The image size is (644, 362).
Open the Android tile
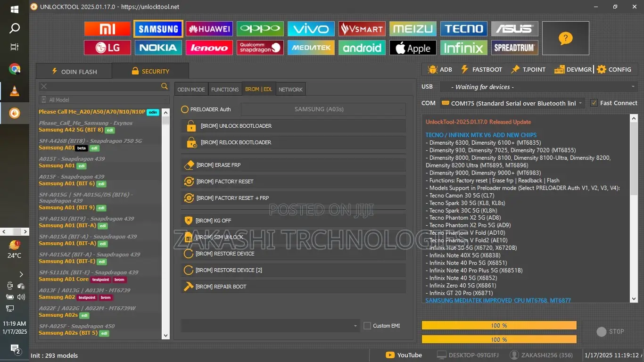[x=362, y=48]
